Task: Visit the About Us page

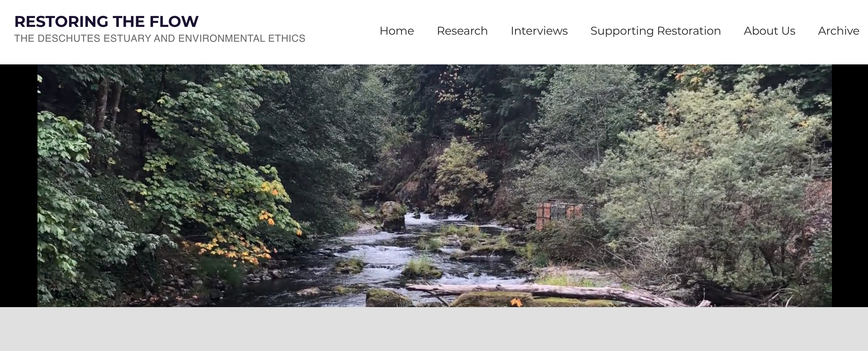Action: [769, 31]
